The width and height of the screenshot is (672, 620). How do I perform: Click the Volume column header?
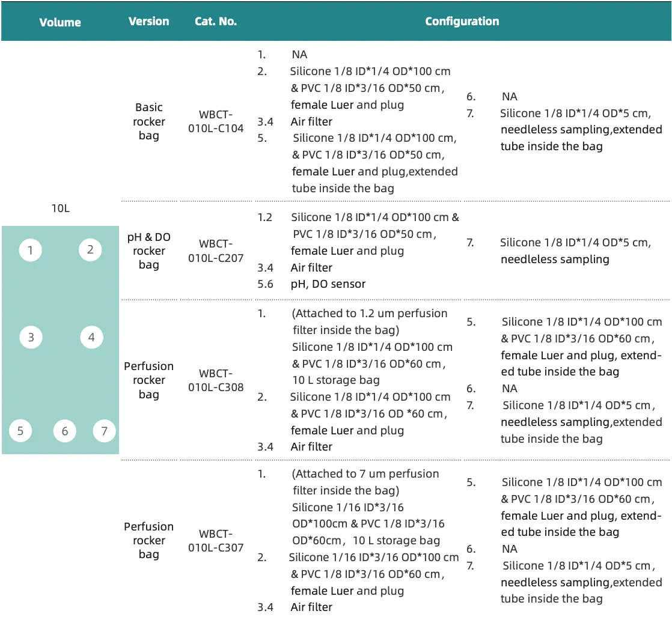point(60,22)
